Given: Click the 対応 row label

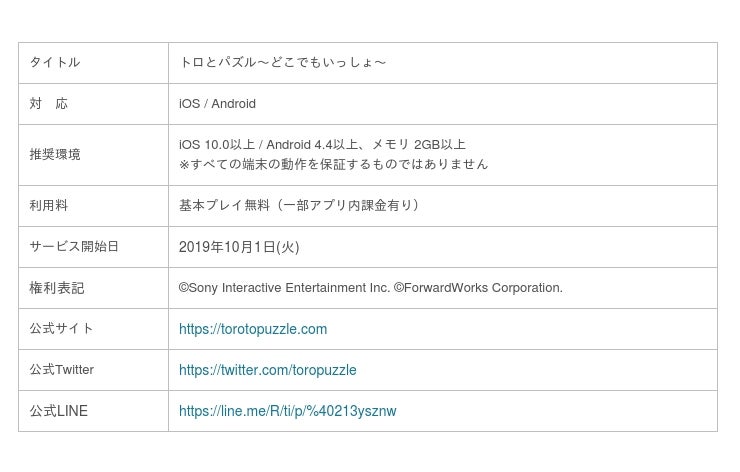Looking at the screenshot, I should (49, 104).
